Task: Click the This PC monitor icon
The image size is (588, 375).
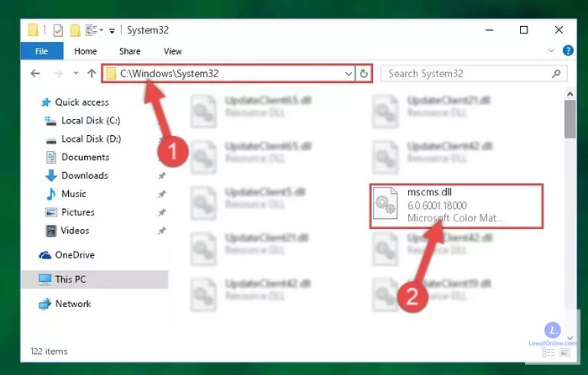Action: (45, 280)
